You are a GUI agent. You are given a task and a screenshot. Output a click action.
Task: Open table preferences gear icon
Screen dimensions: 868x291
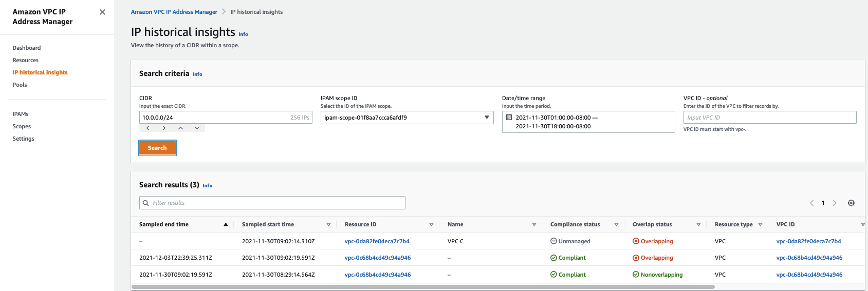(x=851, y=203)
